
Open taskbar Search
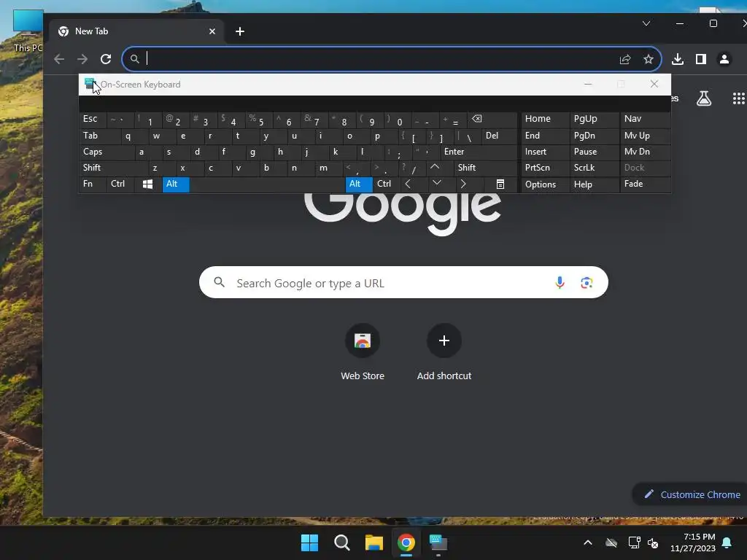click(x=341, y=542)
